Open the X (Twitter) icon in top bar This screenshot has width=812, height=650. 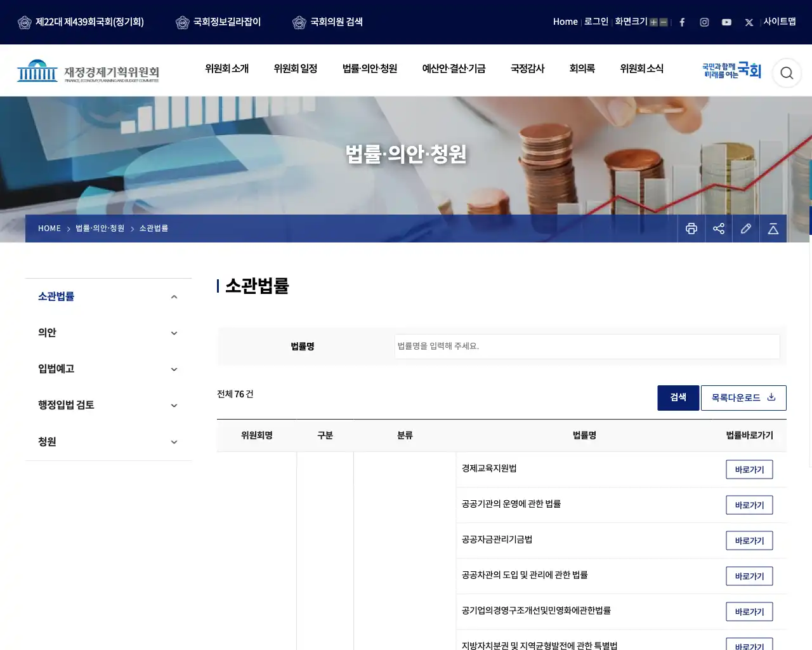pos(749,22)
